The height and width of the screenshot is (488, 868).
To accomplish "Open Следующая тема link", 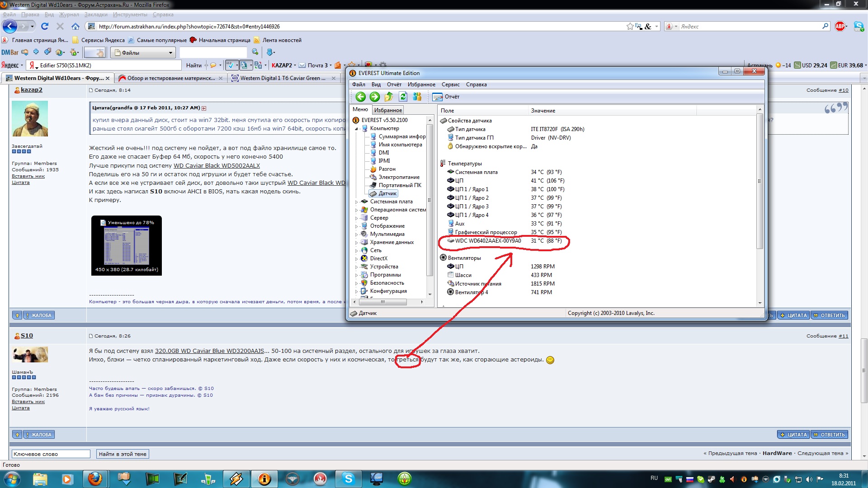I will pyautogui.click(x=820, y=453).
